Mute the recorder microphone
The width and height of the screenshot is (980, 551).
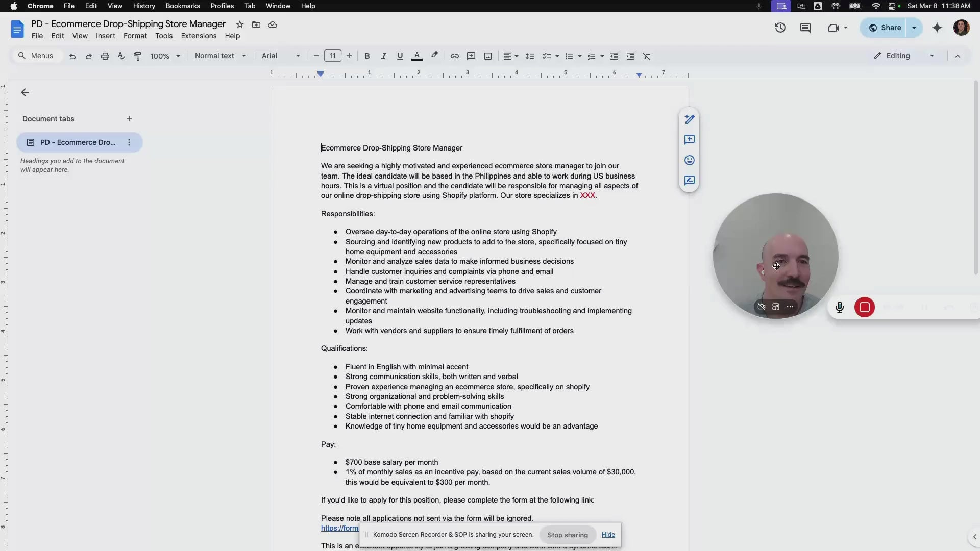click(x=839, y=307)
